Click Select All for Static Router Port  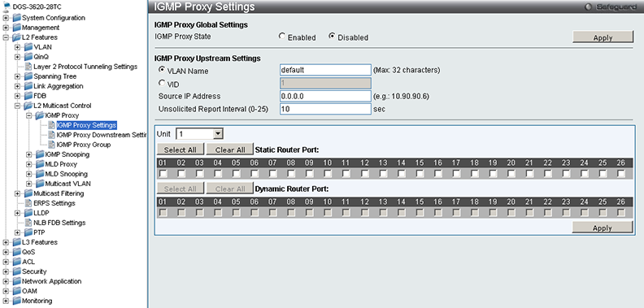[180, 150]
